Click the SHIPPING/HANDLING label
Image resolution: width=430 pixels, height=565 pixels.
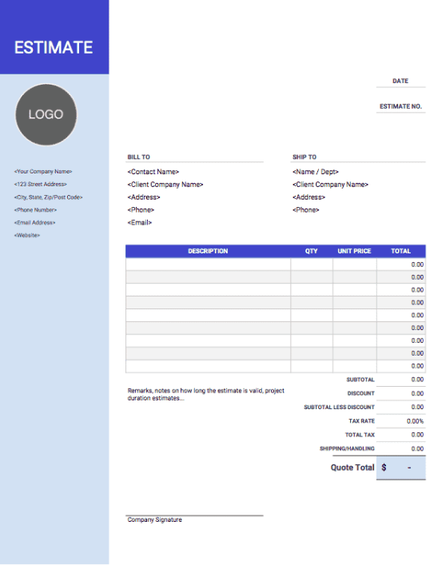click(347, 449)
